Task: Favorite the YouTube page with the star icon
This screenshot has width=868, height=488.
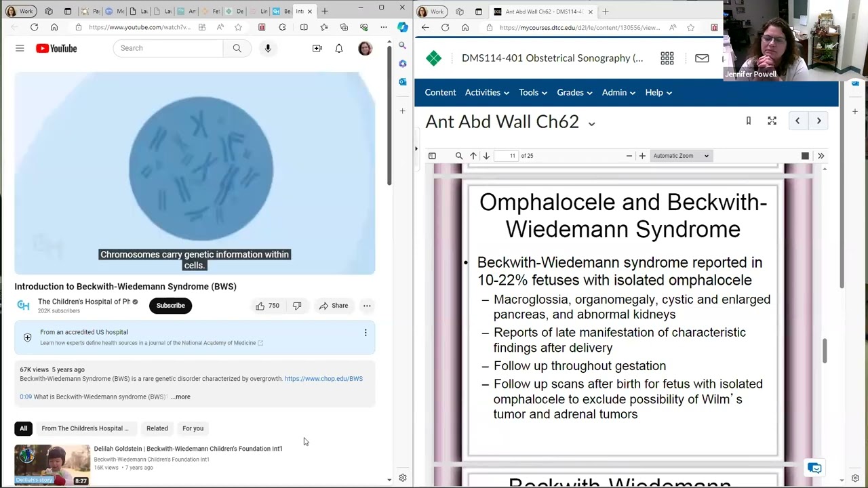Action: pyautogui.click(x=238, y=27)
